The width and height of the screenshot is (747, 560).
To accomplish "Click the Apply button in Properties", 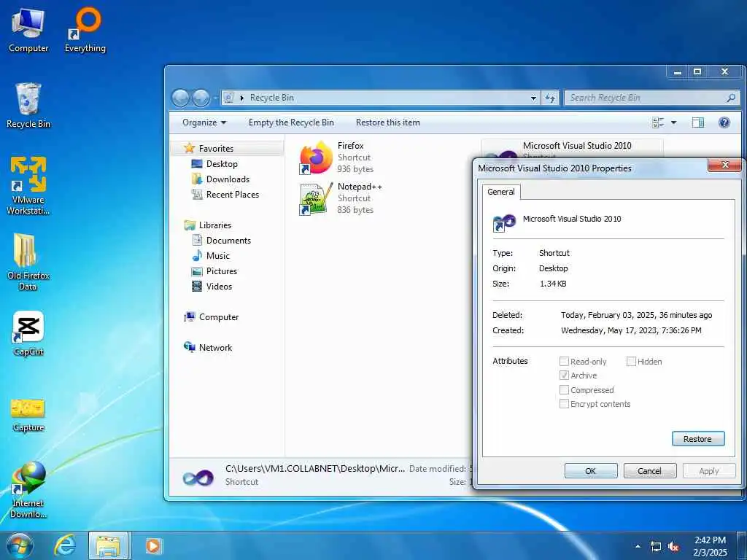I will click(709, 470).
